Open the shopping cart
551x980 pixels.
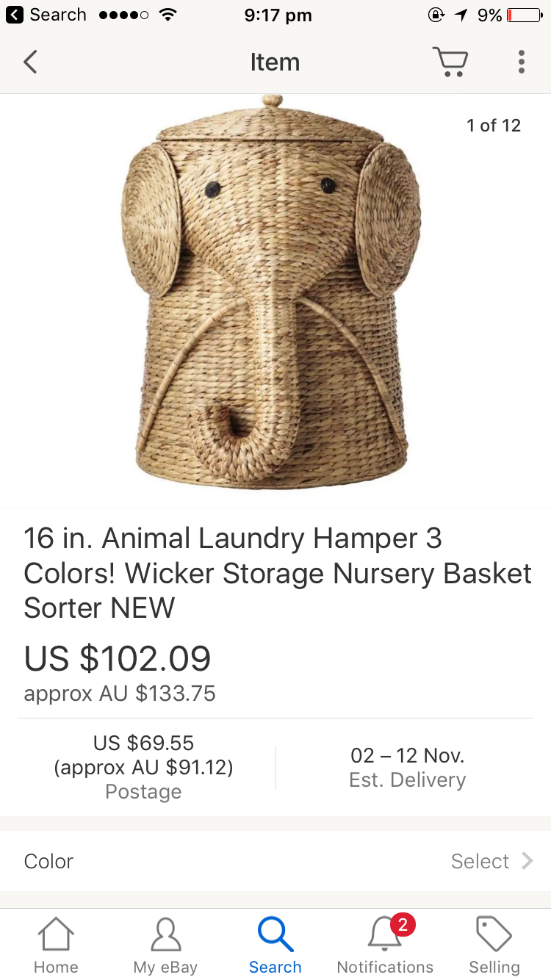(x=450, y=62)
